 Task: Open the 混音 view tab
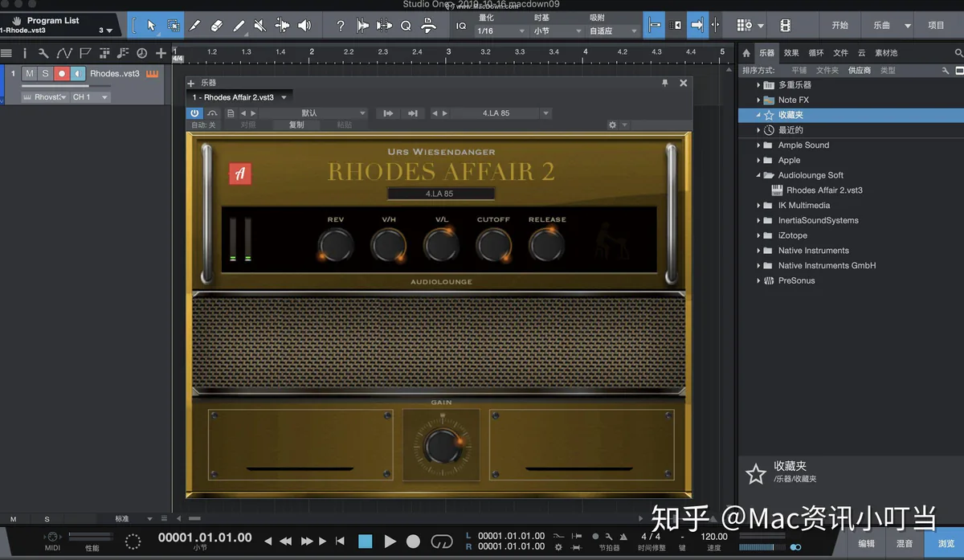(x=905, y=543)
